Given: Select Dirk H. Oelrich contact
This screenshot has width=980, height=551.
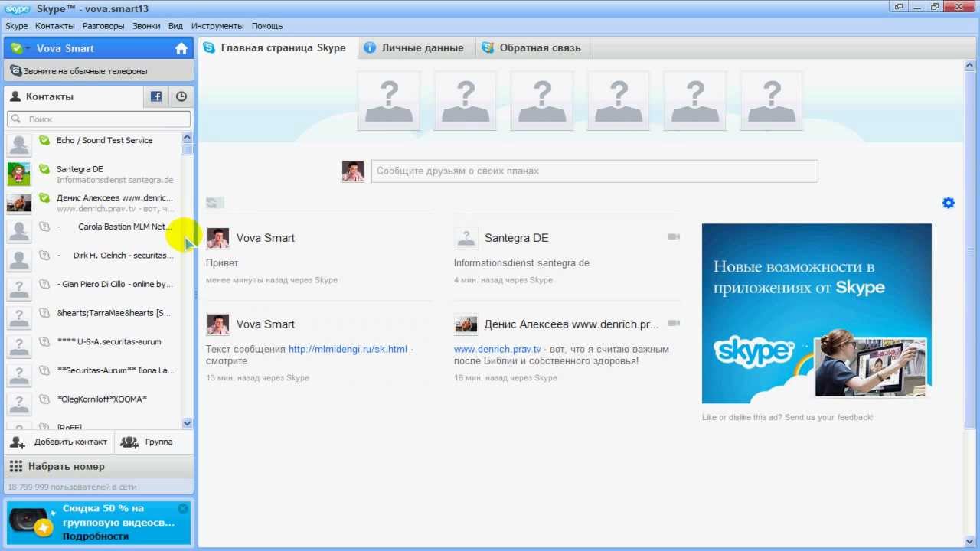Looking at the screenshot, I should [x=93, y=259].
